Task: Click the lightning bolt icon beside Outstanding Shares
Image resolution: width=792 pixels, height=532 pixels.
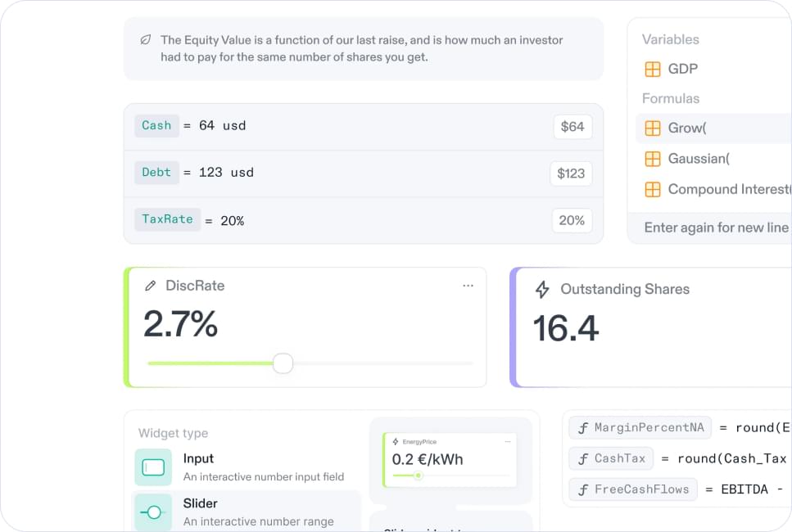Action: click(542, 289)
